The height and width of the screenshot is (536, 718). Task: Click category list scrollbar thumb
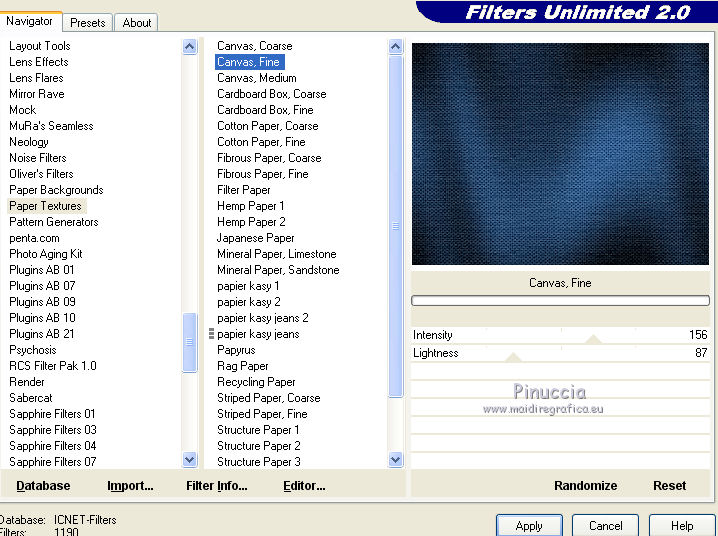point(189,342)
